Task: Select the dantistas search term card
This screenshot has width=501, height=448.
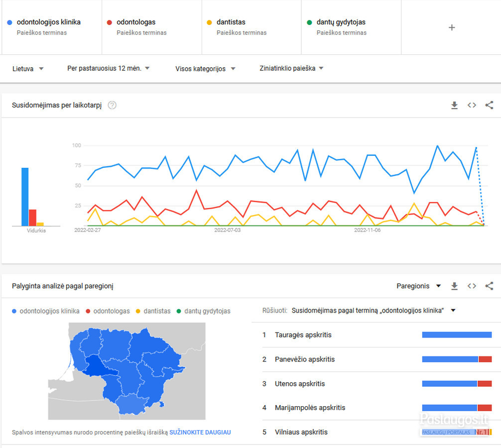Action: 251,27
